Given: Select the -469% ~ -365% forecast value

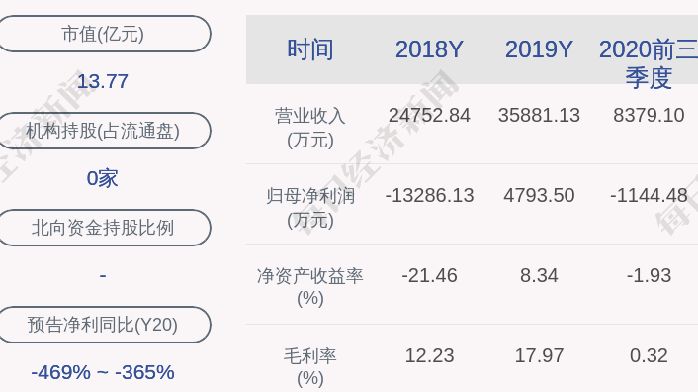Looking at the screenshot, I should [103, 372].
